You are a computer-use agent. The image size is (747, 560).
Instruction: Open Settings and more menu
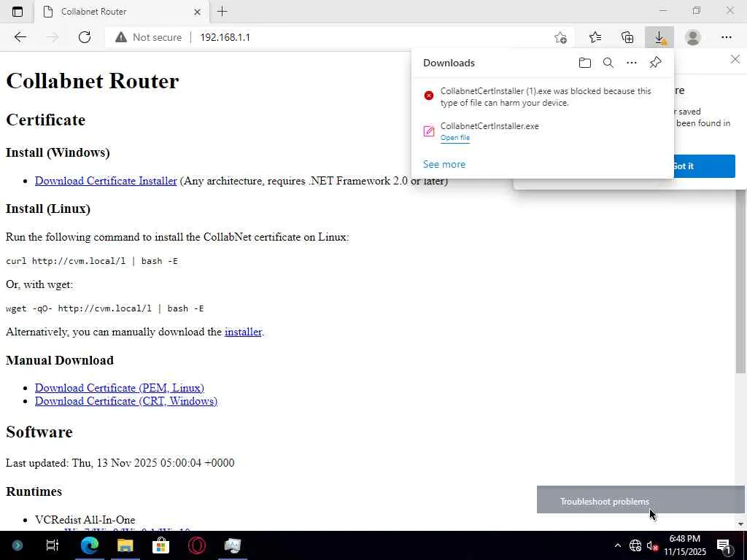(x=726, y=37)
